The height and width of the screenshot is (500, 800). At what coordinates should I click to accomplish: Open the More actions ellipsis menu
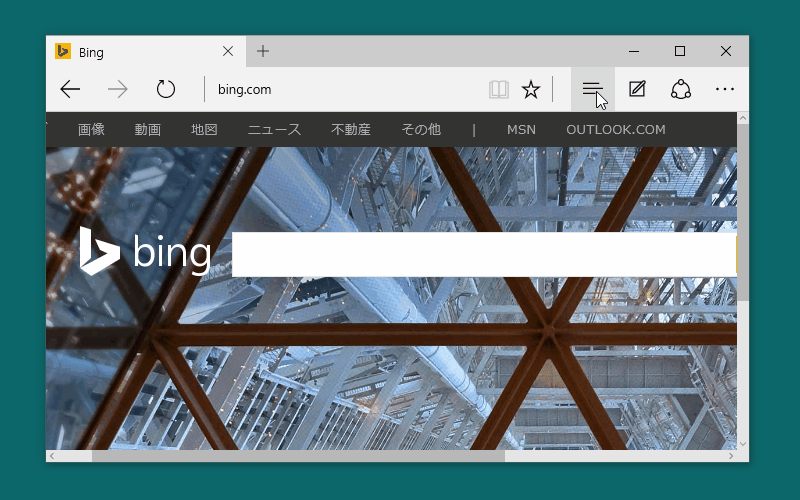tap(724, 89)
